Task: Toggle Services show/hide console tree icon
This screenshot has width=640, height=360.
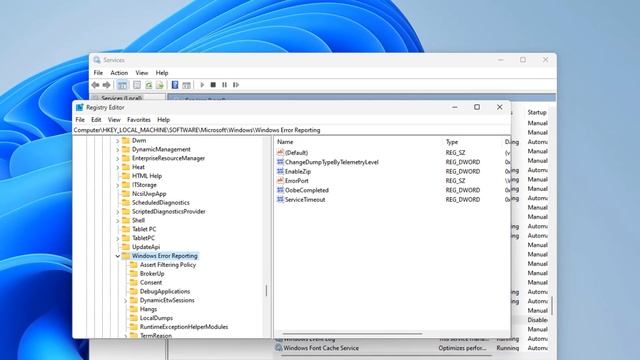Action: 122,85
